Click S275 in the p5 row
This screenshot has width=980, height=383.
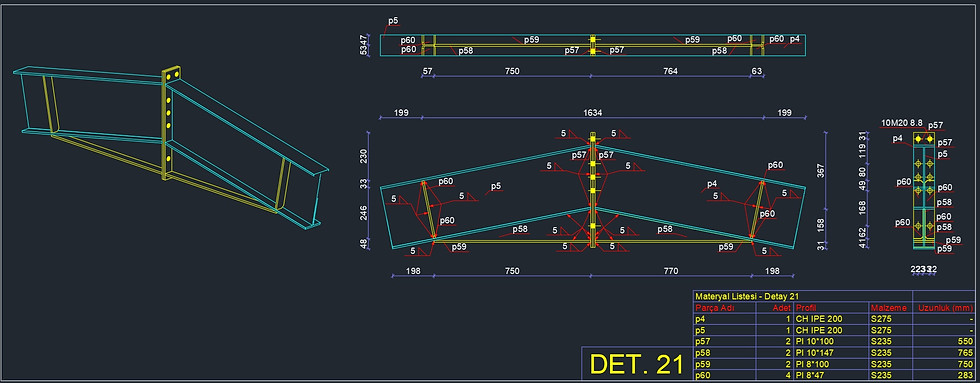[x=881, y=330]
